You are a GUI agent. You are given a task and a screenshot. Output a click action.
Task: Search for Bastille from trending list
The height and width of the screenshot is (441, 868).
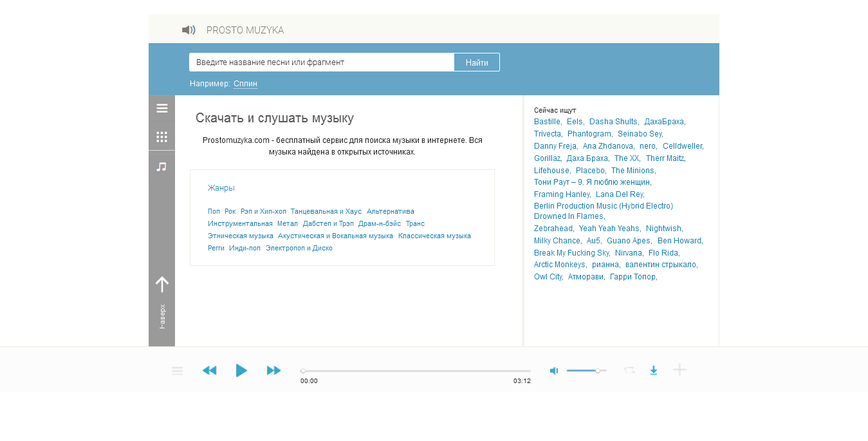click(x=547, y=122)
